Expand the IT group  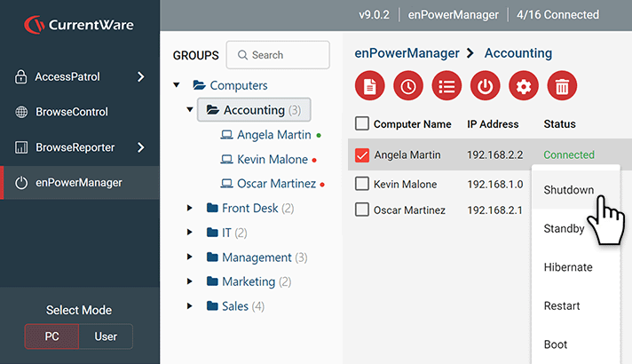tap(189, 233)
